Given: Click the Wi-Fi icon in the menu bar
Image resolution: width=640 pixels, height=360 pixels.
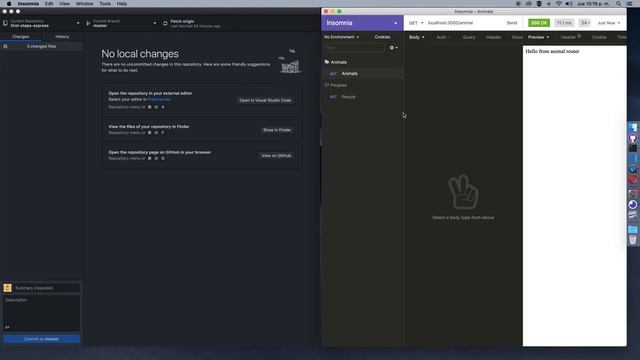Looking at the screenshot, I should point(559,4).
